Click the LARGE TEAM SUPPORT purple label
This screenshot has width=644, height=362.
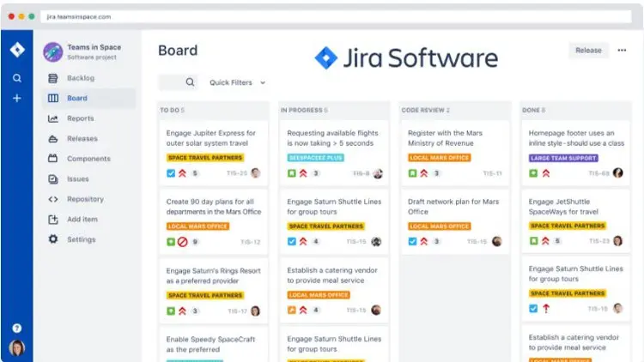563,158
